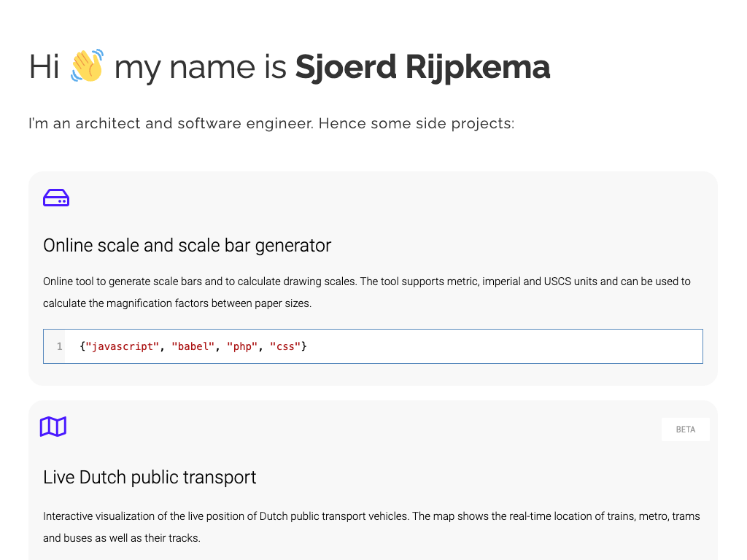Viewport: 747px width, 560px height.
Task: Click the waving hand emoji
Action: pos(87,66)
